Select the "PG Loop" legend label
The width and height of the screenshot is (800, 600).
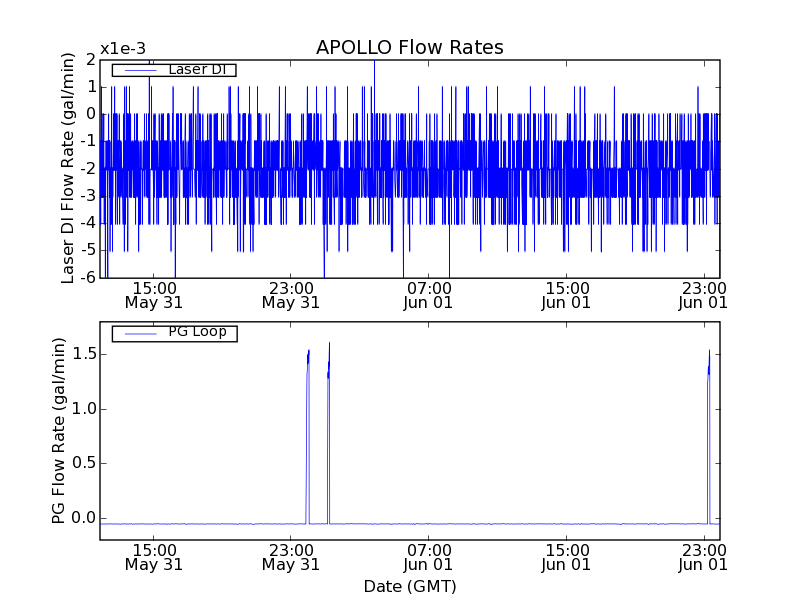[196, 332]
